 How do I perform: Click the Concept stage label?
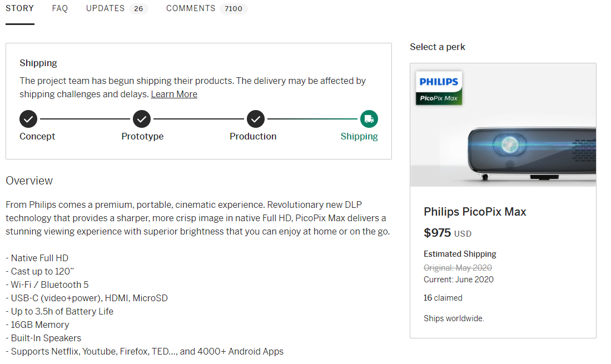click(x=37, y=136)
